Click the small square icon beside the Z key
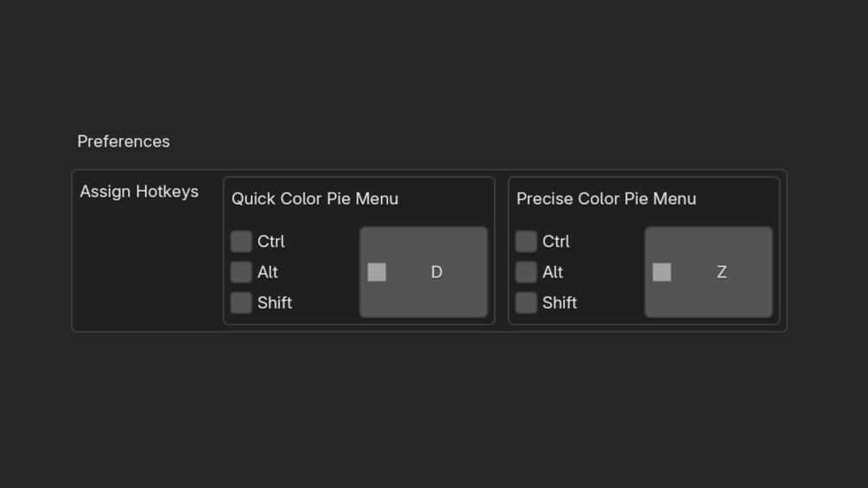The image size is (868, 488). pos(662,272)
